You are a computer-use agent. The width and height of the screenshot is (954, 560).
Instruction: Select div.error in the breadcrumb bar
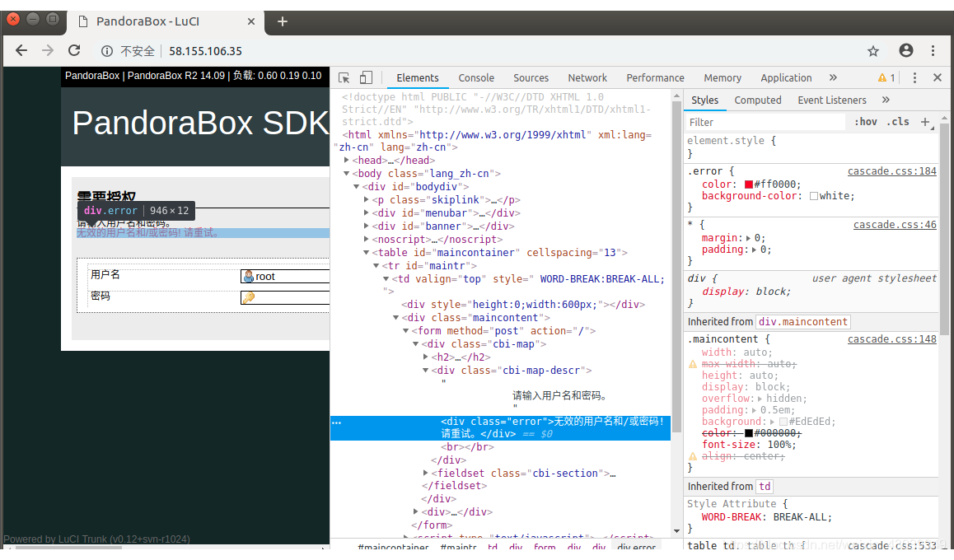(636, 547)
